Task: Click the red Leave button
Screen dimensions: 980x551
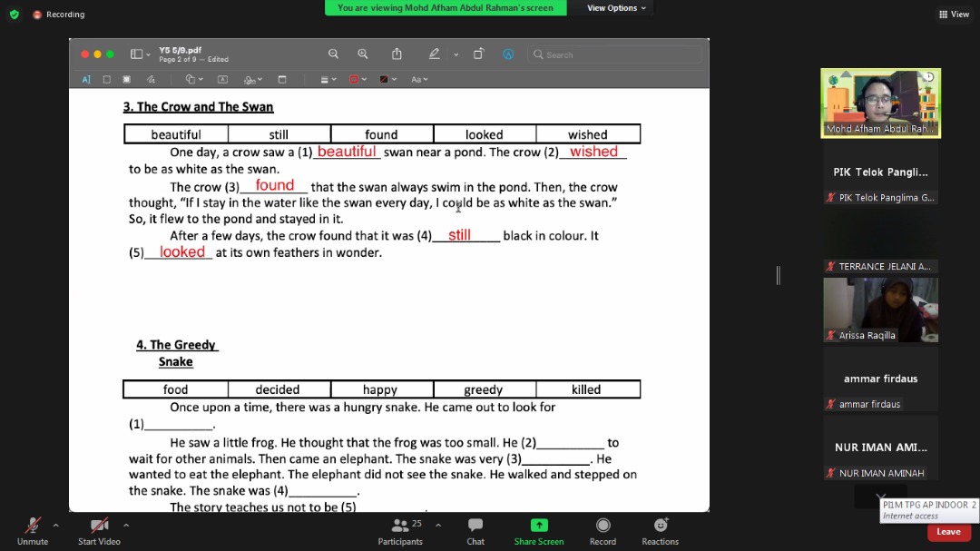Action: point(948,532)
